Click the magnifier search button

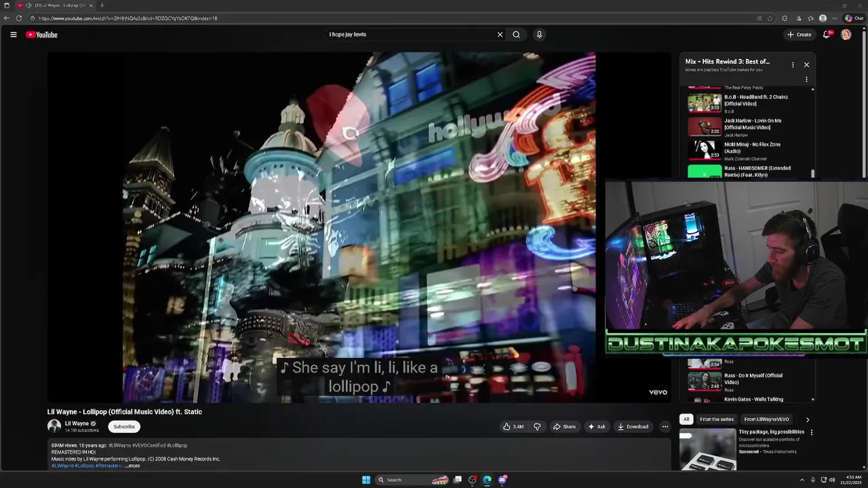(x=516, y=35)
